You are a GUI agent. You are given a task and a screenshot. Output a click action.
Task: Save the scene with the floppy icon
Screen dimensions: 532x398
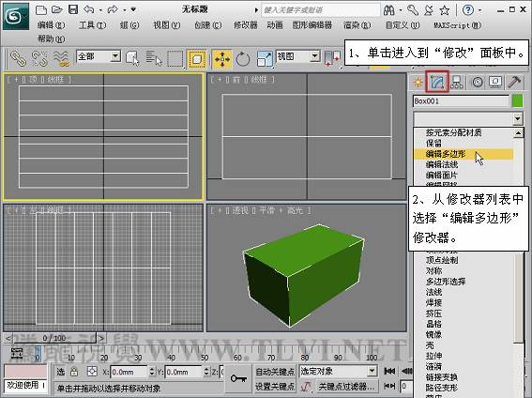(73, 9)
